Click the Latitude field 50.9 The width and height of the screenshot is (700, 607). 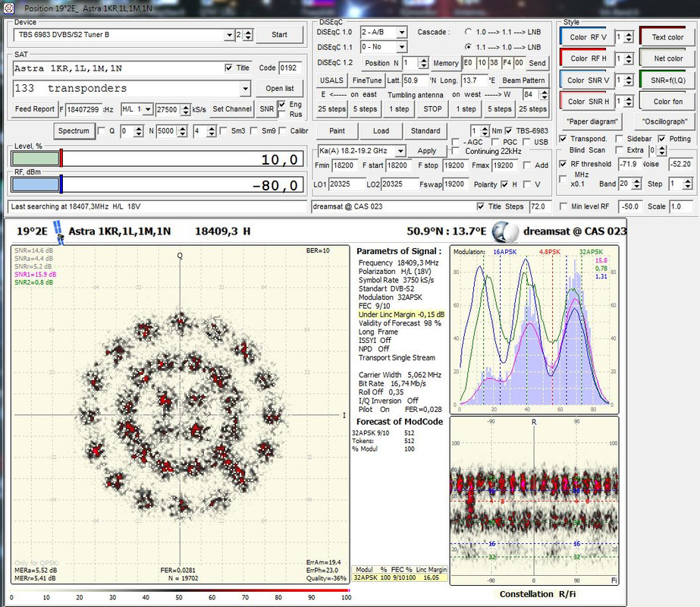pos(414,80)
